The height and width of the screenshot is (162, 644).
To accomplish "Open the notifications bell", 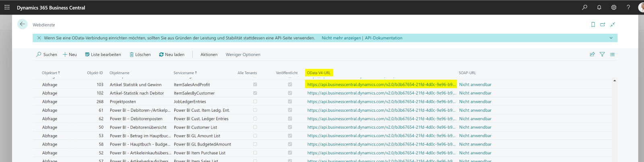I will (x=599, y=7).
